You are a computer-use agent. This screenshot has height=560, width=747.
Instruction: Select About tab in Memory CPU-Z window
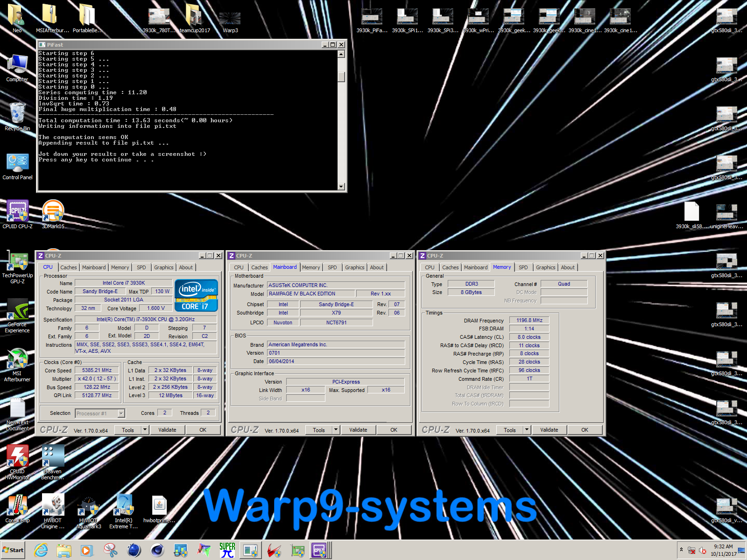click(568, 267)
